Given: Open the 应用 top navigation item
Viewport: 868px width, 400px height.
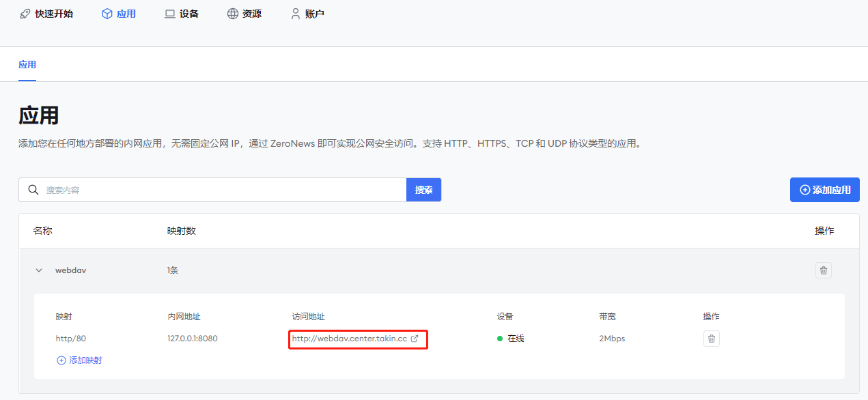Looking at the screenshot, I should [119, 14].
